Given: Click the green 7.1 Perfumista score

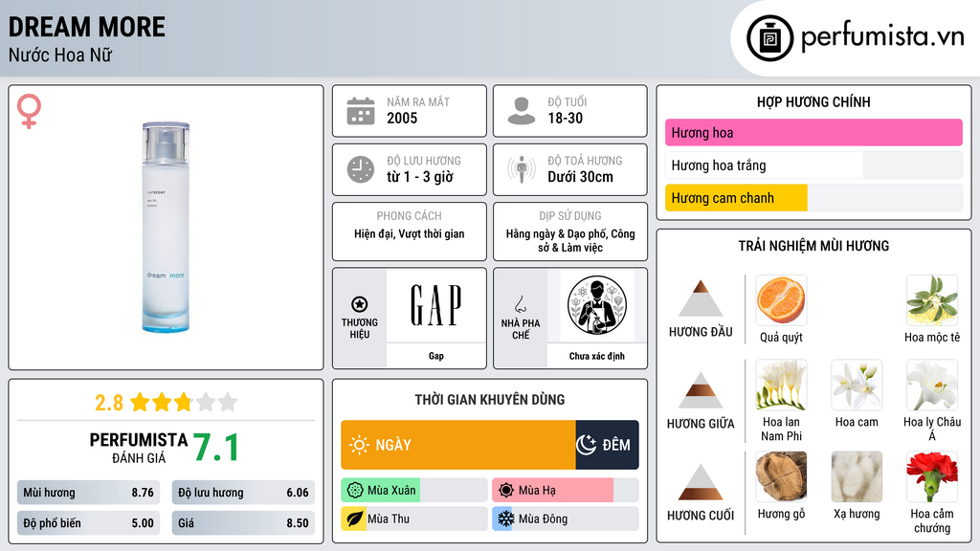Looking at the screenshot, I should click(x=215, y=448).
